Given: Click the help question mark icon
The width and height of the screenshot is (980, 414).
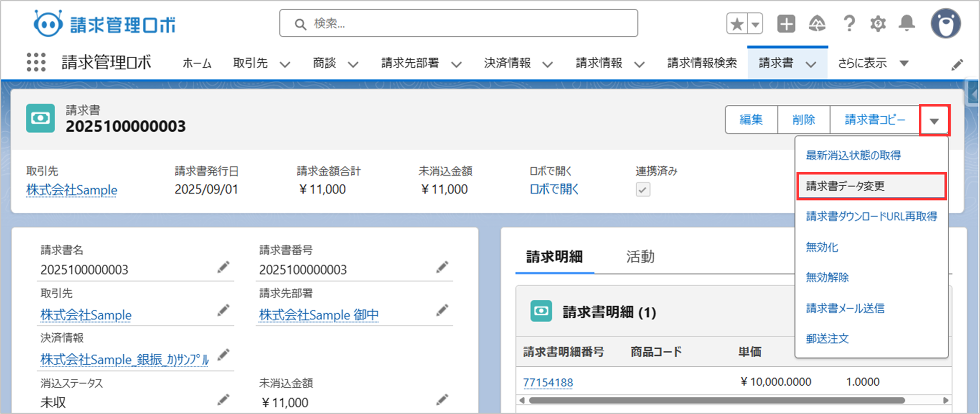Looking at the screenshot, I should pos(849,24).
